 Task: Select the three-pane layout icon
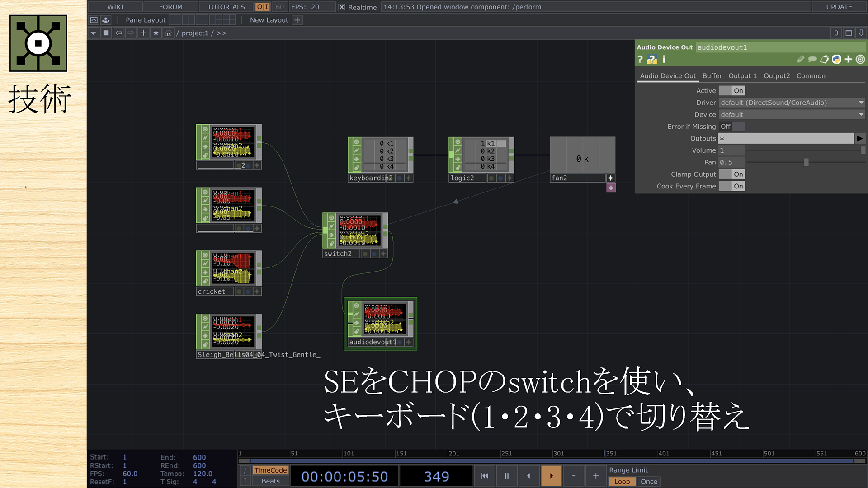(x=216, y=20)
